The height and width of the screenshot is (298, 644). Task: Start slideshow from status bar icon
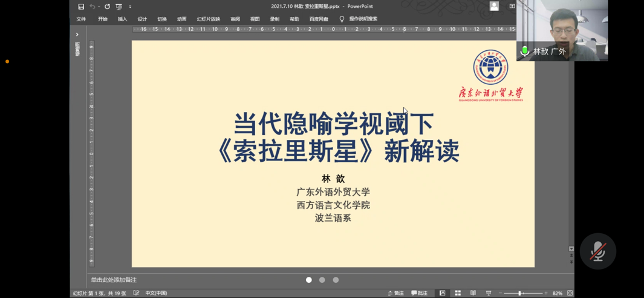tap(489, 293)
